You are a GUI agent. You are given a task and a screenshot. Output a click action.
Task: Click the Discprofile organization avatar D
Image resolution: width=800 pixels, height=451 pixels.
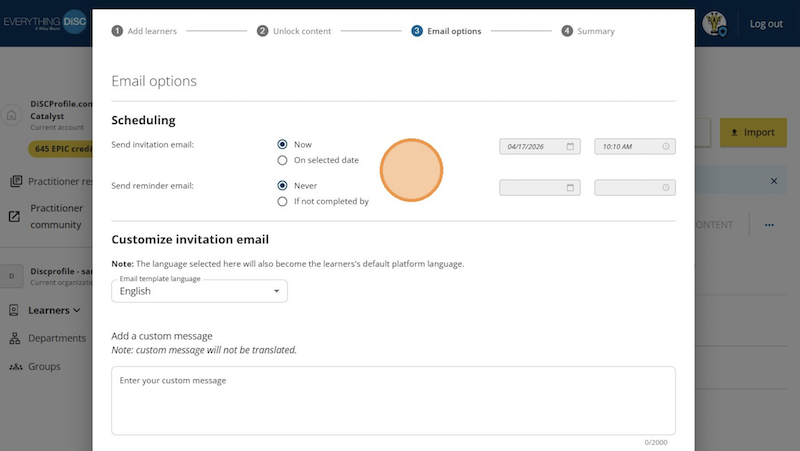(x=11, y=276)
